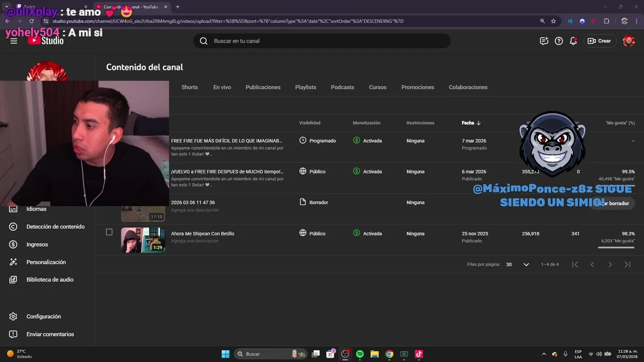Screen dimensions: 644x362
Task: Go to the last page of results
Action: click(627, 264)
